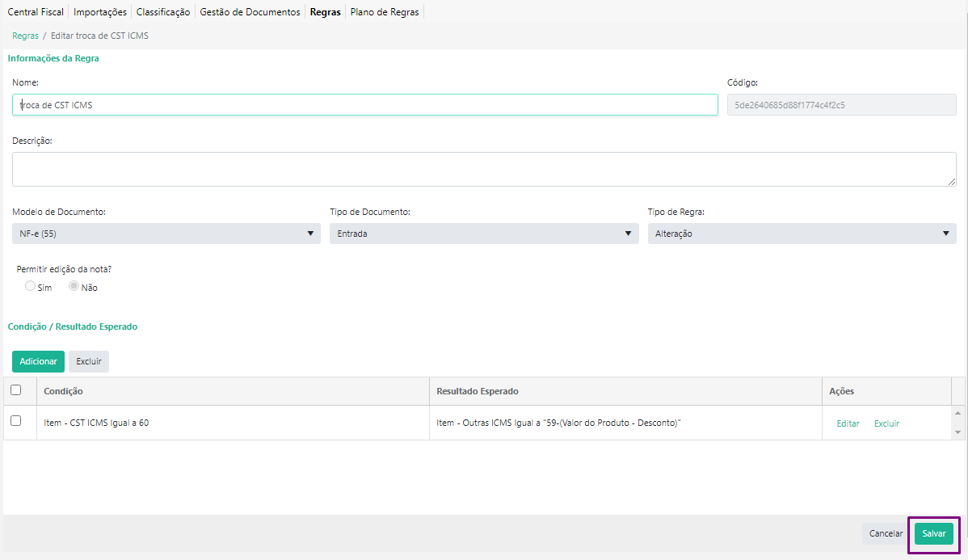Toggle the select-all checkbox in the table header

pyautogui.click(x=16, y=390)
